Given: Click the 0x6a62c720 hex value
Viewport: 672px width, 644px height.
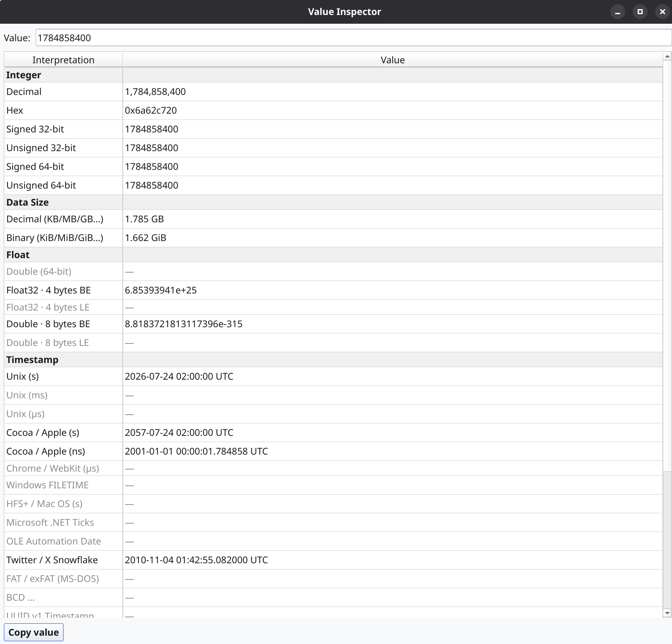Looking at the screenshot, I should [151, 110].
